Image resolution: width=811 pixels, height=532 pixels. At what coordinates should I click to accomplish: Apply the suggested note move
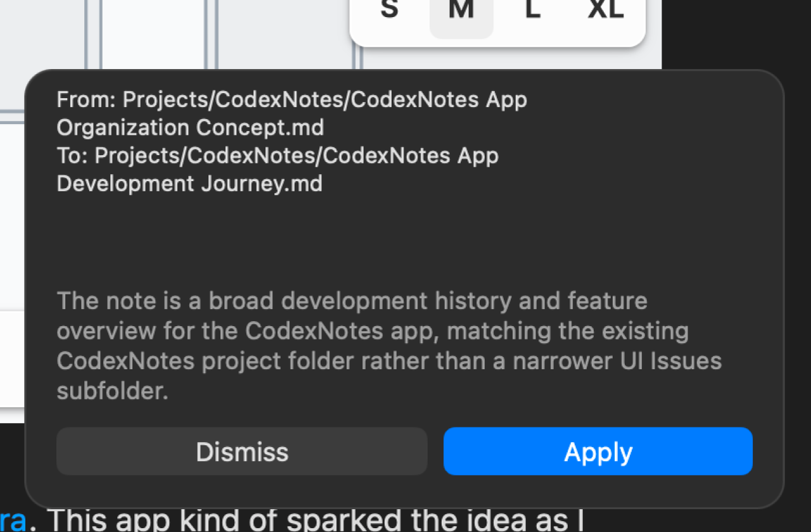[x=598, y=452]
